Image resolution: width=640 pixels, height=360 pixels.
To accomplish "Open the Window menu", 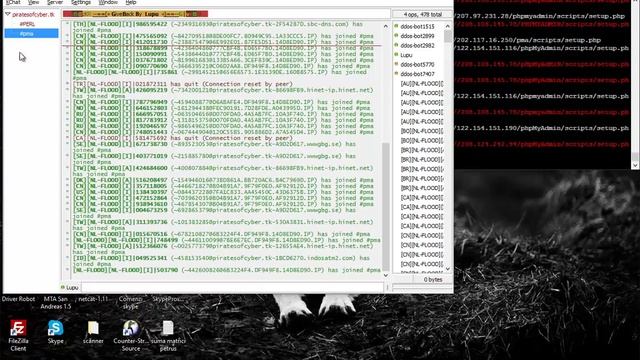I will [x=108, y=2].
